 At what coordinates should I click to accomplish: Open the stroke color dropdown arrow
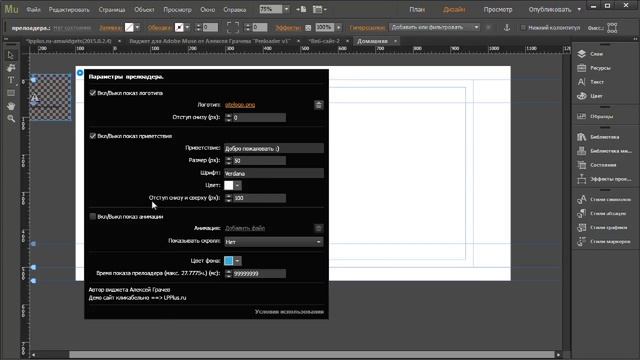(187, 27)
